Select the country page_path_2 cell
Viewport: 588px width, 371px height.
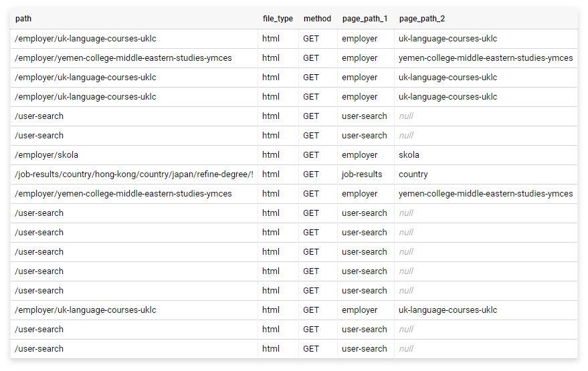pos(413,174)
